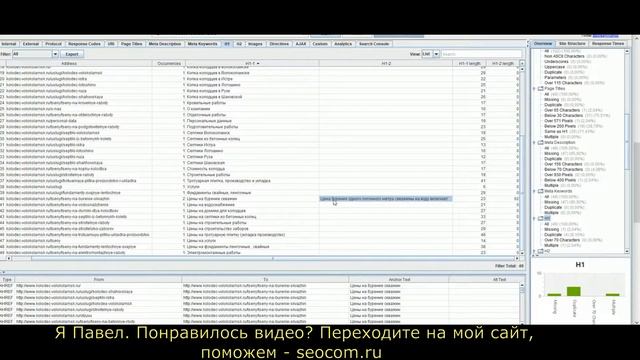This screenshot has height=360, width=640.
Task: Collapse the Page Titles tree node
Action: tap(534, 89)
